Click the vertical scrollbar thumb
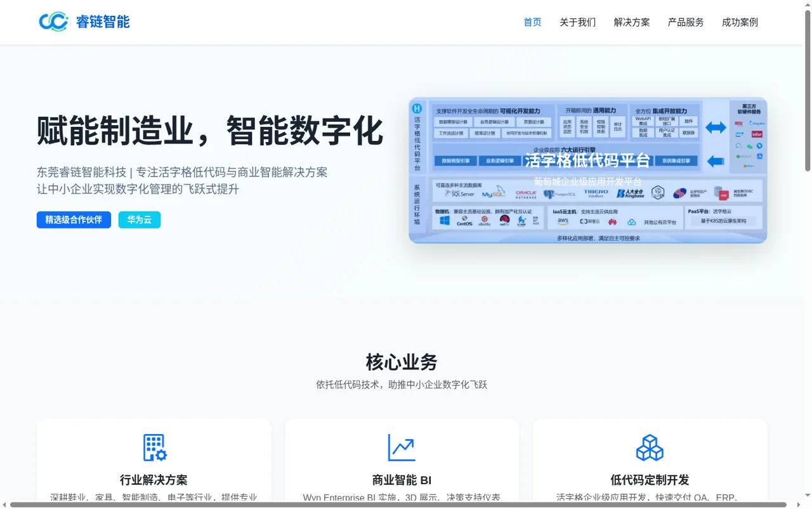812x509 pixels. [808, 90]
